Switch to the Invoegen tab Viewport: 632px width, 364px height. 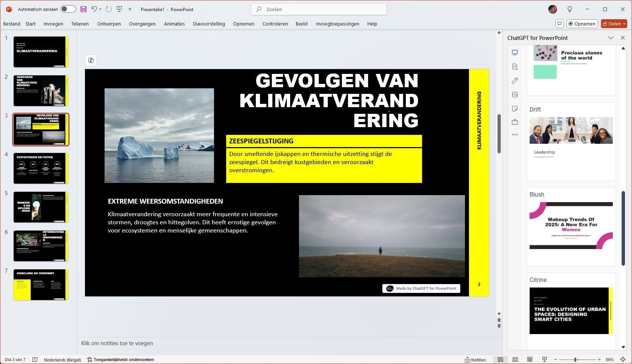click(53, 24)
